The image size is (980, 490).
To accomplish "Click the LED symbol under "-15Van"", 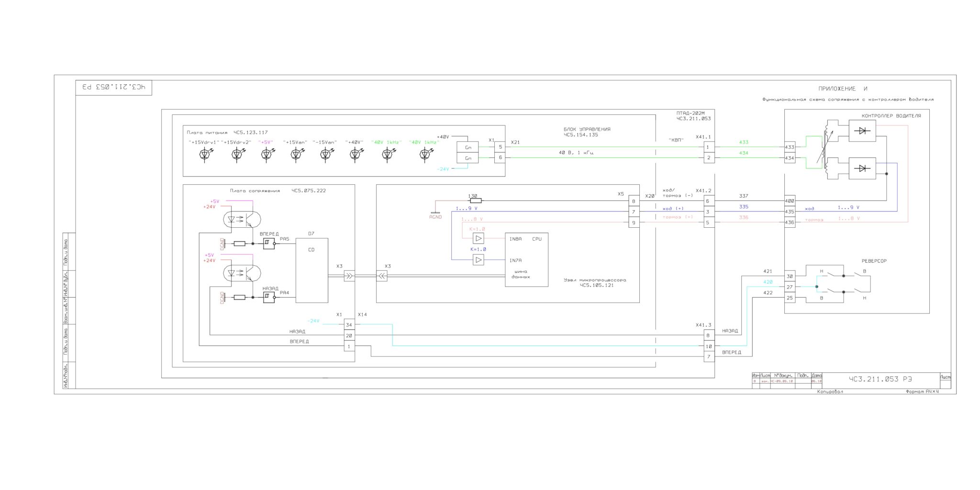I will pyautogui.click(x=325, y=154).
